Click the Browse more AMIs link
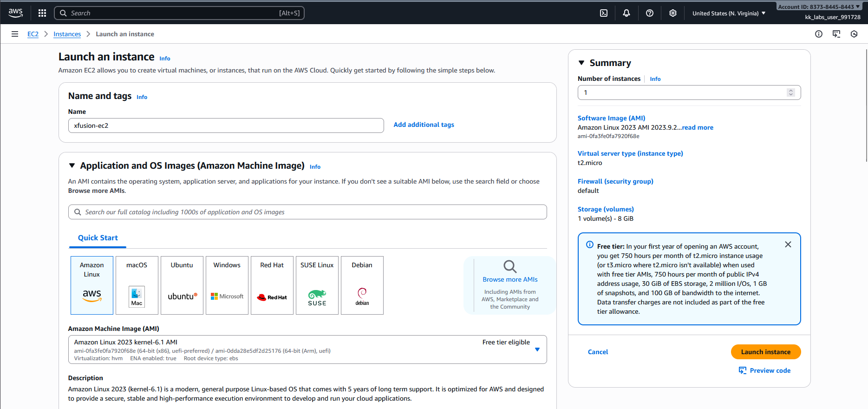This screenshot has width=868, height=409. (510, 279)
